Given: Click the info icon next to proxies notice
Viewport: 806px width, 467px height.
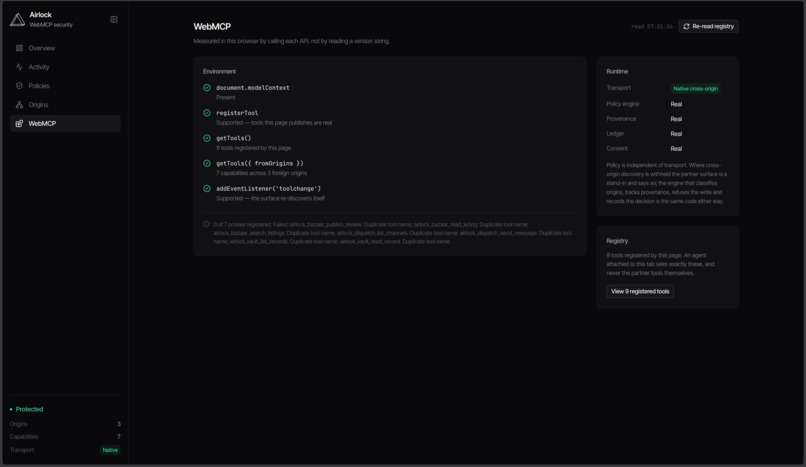Looking at the screenshot, I should point(206,225).
